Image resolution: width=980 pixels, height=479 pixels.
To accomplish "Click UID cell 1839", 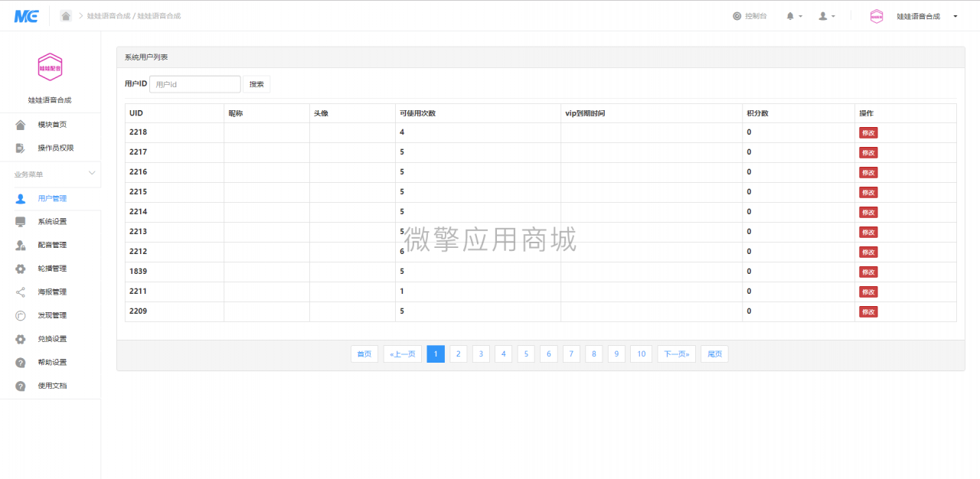I will click(x=175, y=272).
